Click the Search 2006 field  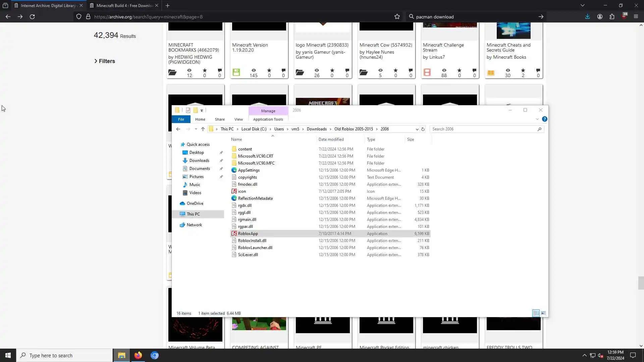coord(483,129)
